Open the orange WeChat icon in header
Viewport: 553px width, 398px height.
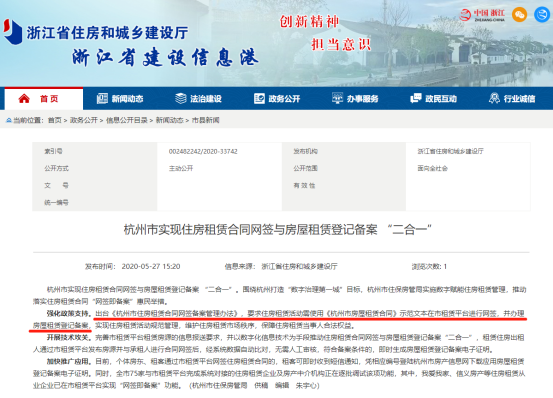(519, 15)
